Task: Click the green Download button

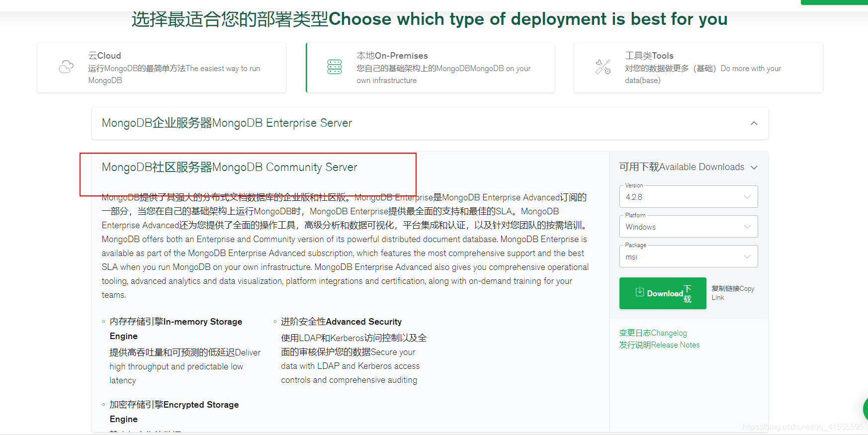Action: [663, 293]
